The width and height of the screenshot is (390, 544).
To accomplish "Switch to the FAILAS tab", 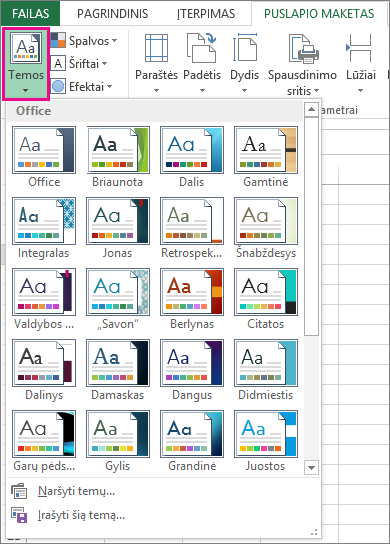I will 30,14.
